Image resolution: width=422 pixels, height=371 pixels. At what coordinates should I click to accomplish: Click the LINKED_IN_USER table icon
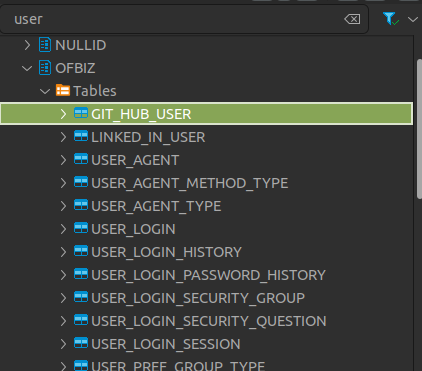click(x=81, y=136)
